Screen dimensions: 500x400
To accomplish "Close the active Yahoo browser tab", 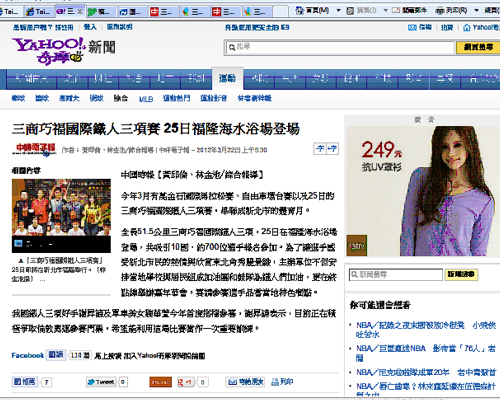I will (80, 11).
